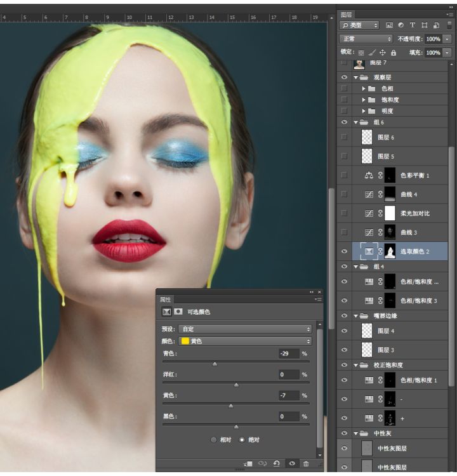Screen dimensions: 457x476
Task: Open 属性 panel flyout menu icon
Action: (x=318, y=300)
